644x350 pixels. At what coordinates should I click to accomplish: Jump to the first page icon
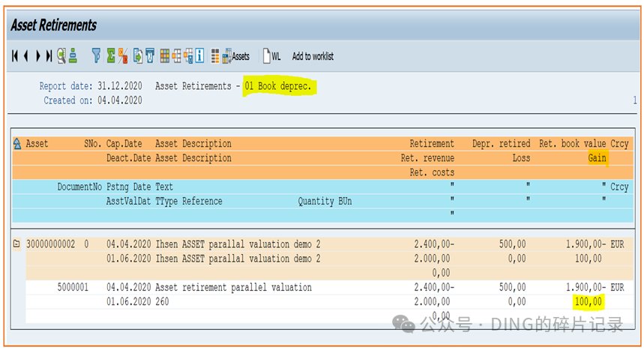[x=15, y=56]
